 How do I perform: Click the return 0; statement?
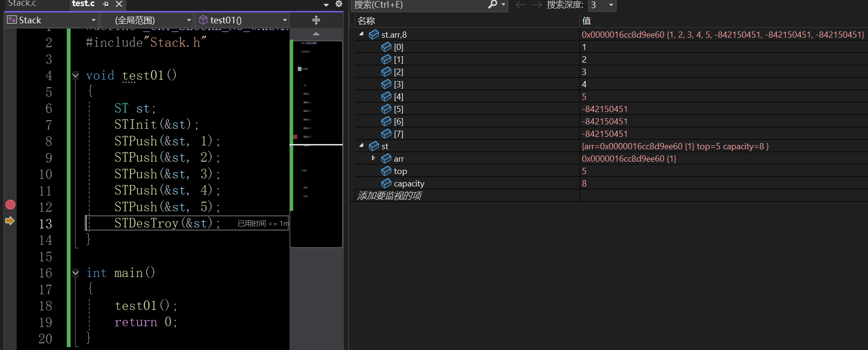click(x=146, y=322)
